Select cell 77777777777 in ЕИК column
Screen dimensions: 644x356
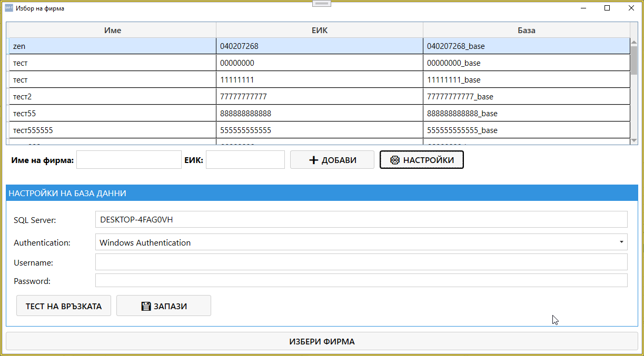tap(320, 97)
